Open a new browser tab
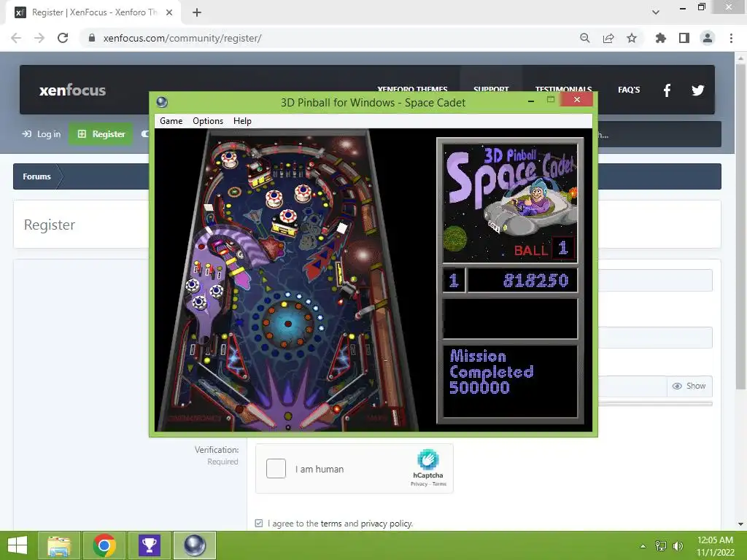The height and width of the screenshot is (560, 747). [197, 12]
